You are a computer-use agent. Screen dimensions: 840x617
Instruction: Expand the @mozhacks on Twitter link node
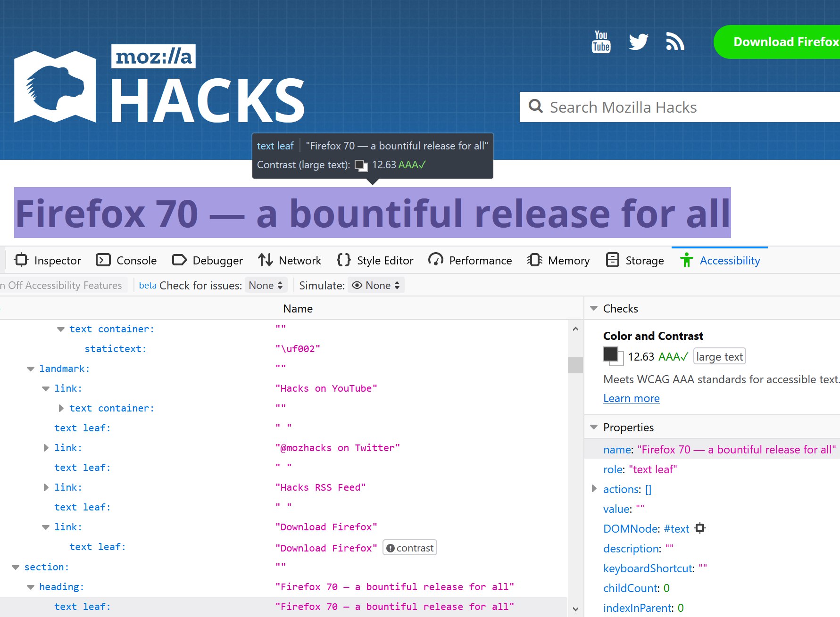point(45,448)
